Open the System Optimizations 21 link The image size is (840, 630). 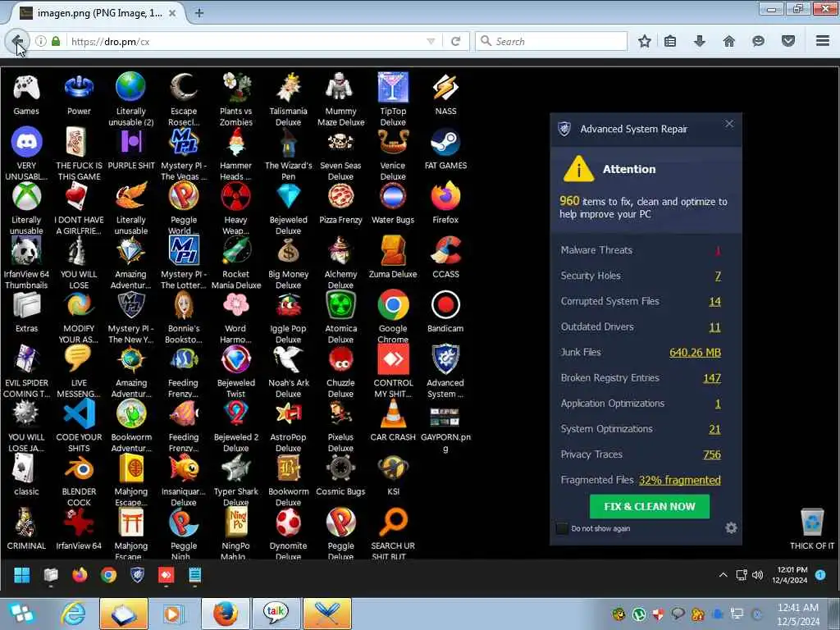pyautogui.click(x=714, y=429)
